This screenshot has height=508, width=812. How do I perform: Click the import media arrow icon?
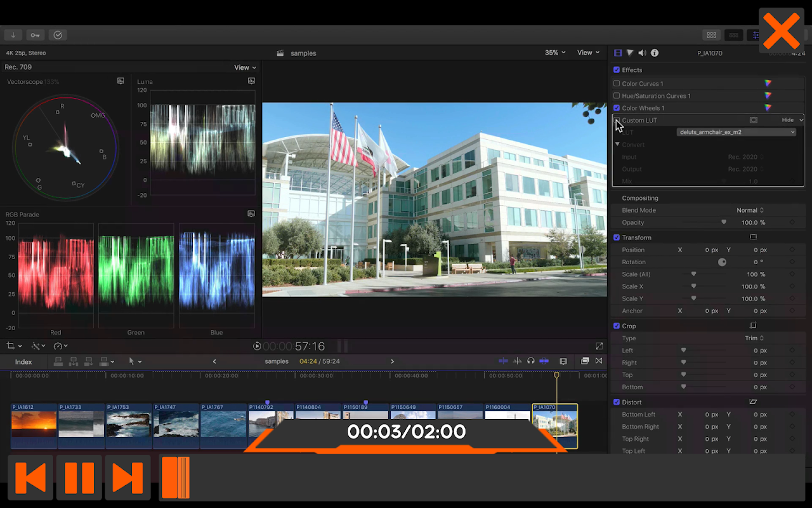click(13, 36)
